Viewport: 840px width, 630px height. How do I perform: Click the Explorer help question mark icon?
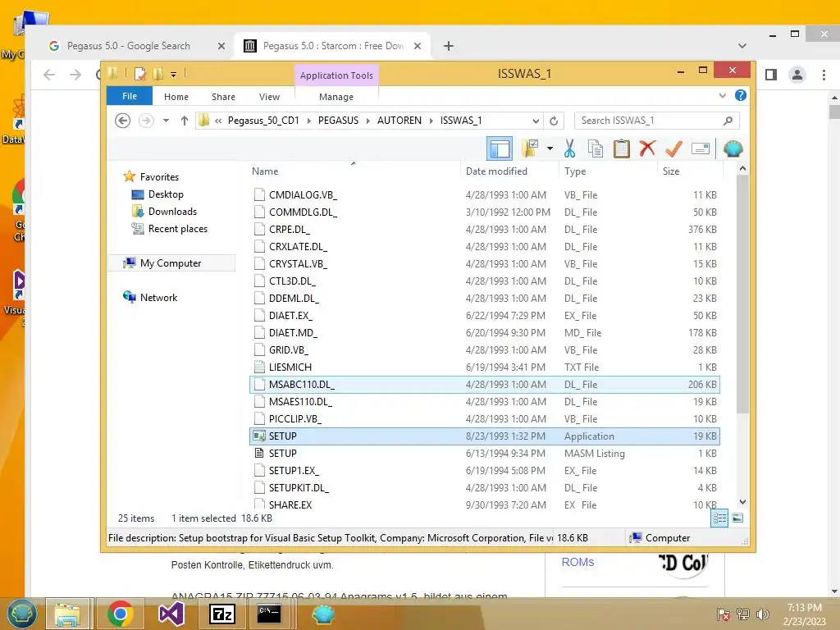(x=741, y=95)
